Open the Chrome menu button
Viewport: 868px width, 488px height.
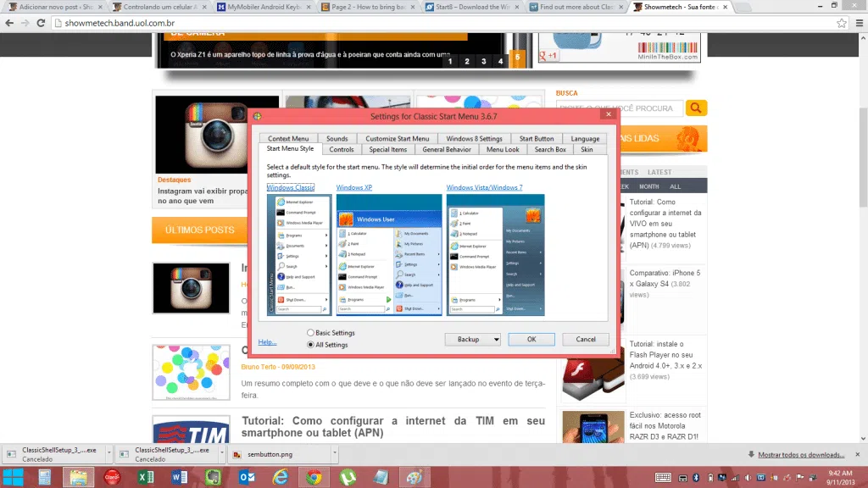click(857, 23)
